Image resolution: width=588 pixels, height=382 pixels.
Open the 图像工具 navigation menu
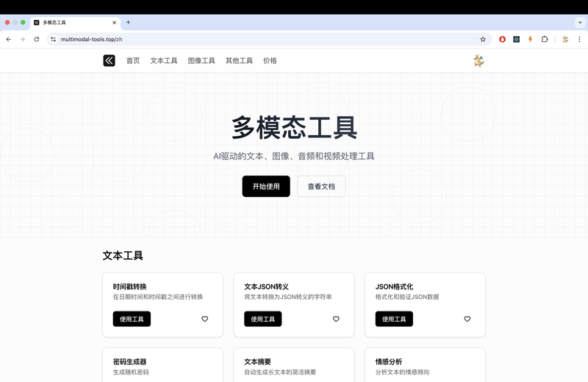[x=201, y=61]
